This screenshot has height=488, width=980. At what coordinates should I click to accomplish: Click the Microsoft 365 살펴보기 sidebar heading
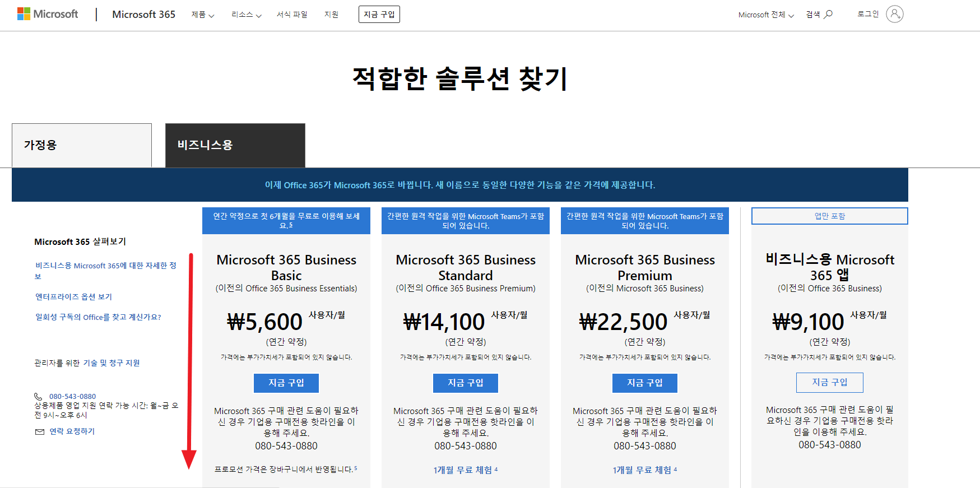pyautogui.click(x=80, y=241)
